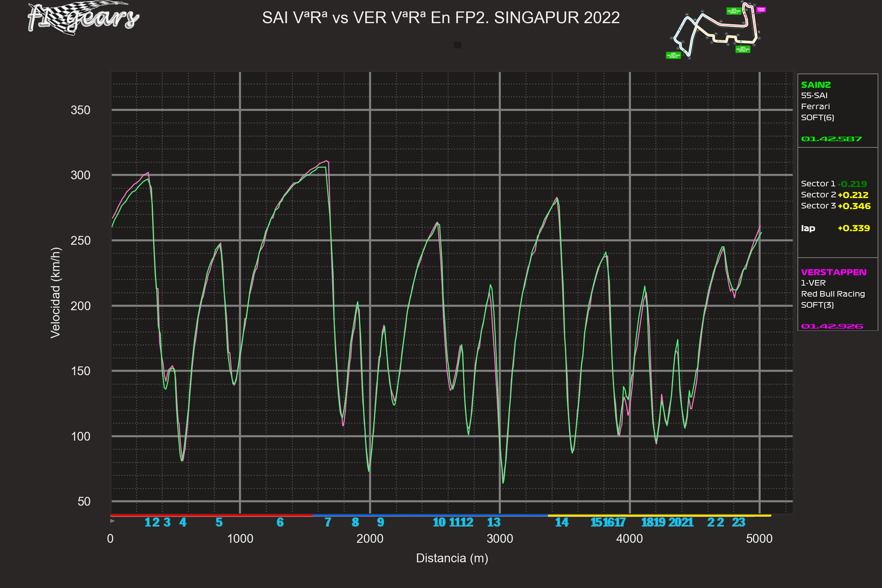The width and height of the screenshot is (882, 588).
Task: Click the chart title SAI vs VER
Action: [x=441, y=18]
